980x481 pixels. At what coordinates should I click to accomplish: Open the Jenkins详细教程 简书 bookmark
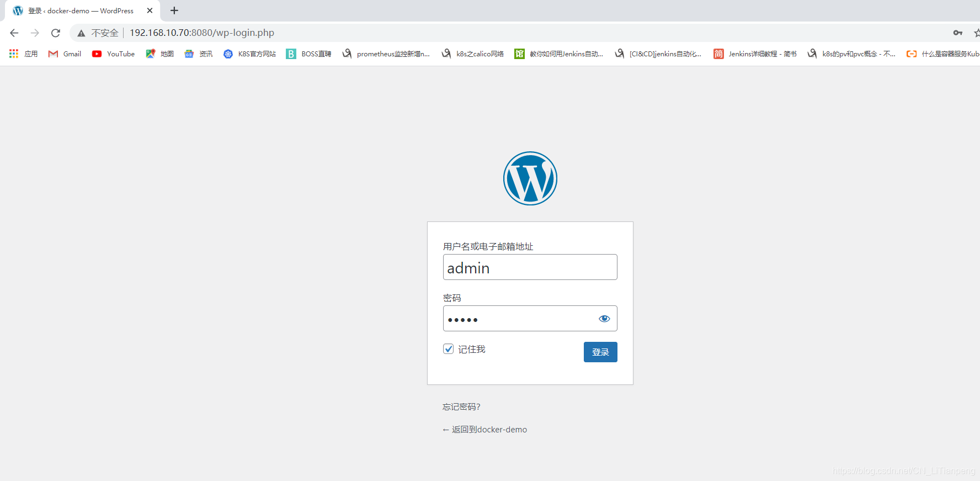[x=755, y=54]
